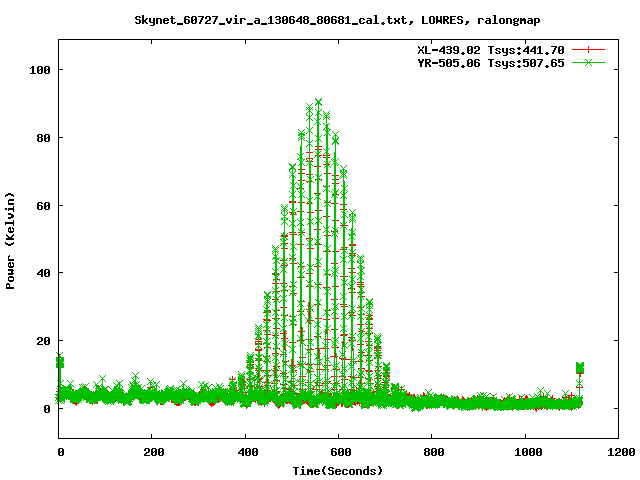
Task: Click the green data spike at the trace's right end
Action: pyautogui.click(x=580, y=368)
